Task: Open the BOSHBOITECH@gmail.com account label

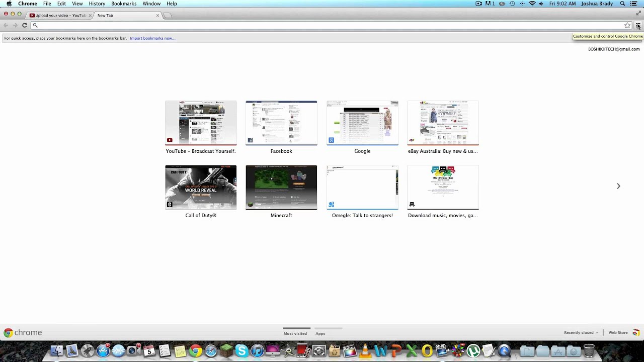Action: [x=614, y=49]
